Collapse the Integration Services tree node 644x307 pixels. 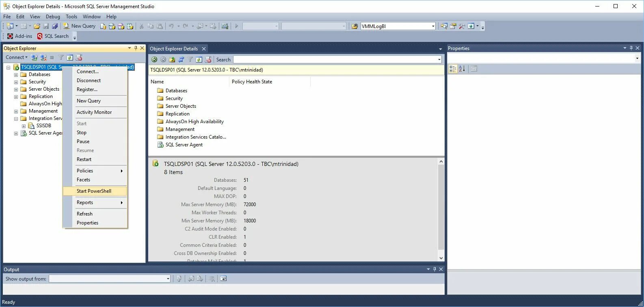(16, 118)
